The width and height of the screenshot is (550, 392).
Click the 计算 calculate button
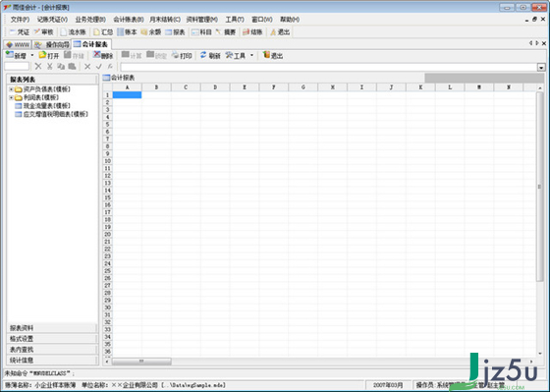pyautogui.click(x=132, y=55)
